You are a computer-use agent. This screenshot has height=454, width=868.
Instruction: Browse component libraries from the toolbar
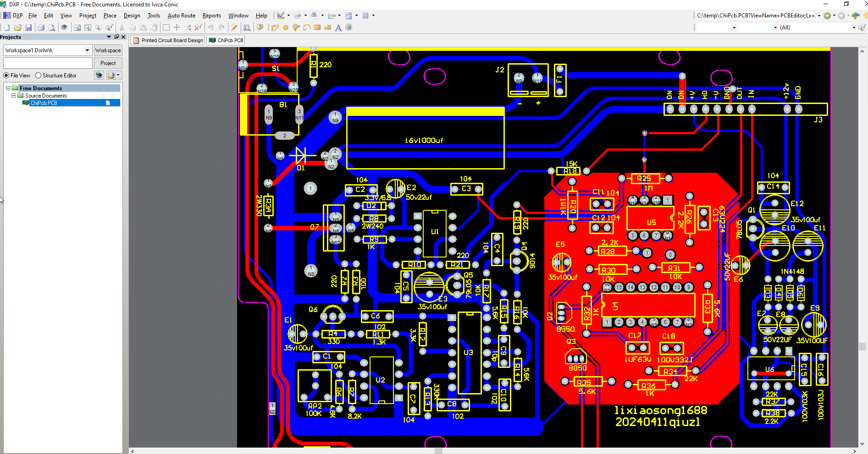(247, 27)
